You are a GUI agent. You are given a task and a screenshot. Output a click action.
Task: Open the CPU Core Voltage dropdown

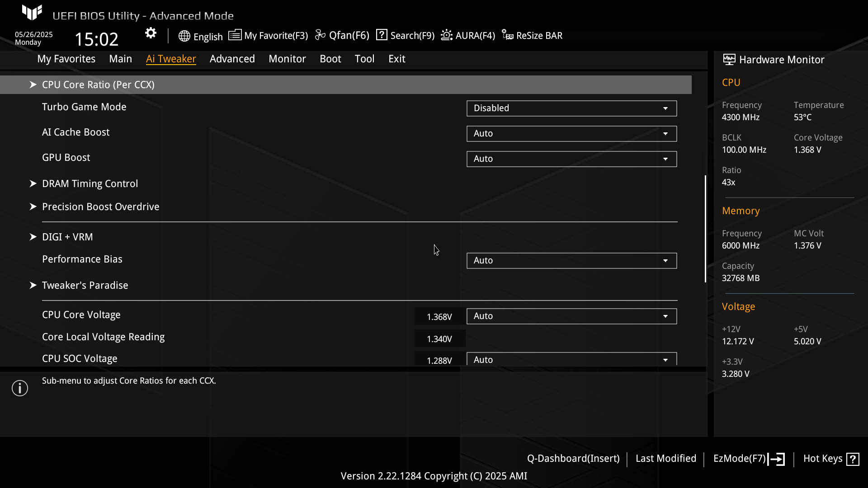pyautogui.click(x=571, y=316)
